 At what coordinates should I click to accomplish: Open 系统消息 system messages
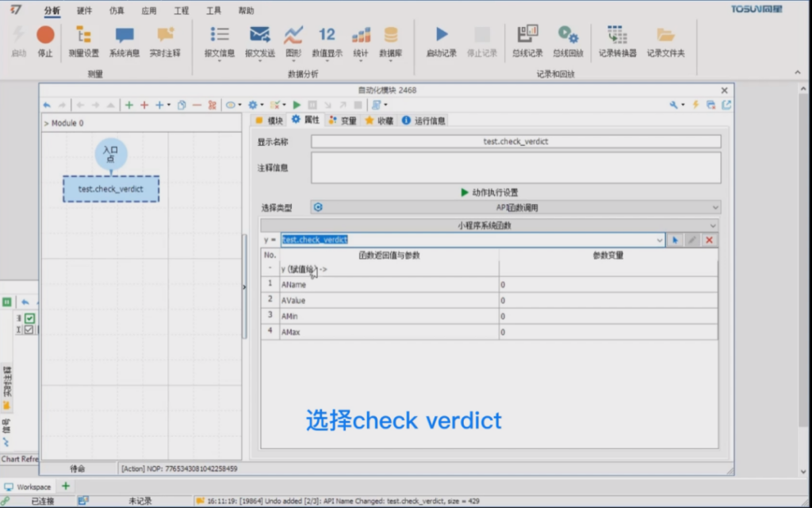124,41
